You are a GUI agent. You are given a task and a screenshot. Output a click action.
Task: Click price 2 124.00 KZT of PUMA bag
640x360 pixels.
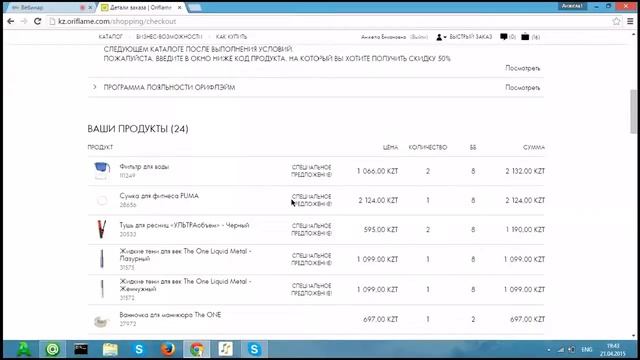pos(378,200)
